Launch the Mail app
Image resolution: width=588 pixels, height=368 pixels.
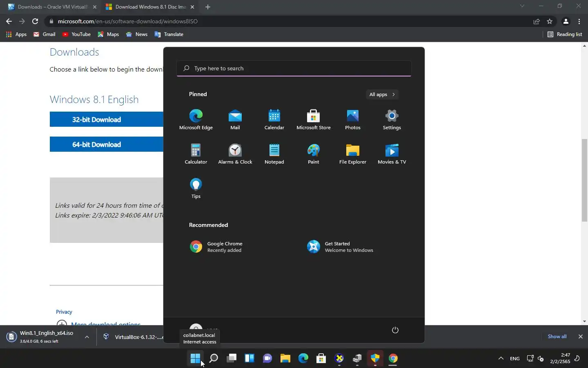235,119
